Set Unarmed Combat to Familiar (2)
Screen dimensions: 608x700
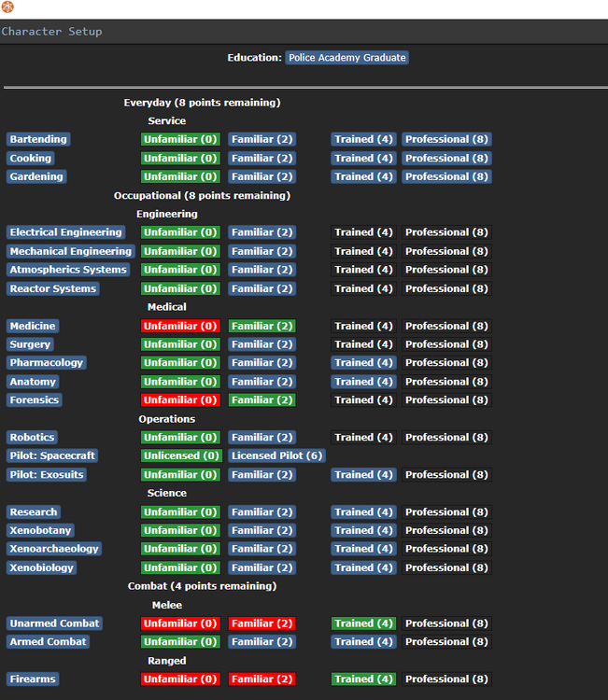(x=262, y=623)
